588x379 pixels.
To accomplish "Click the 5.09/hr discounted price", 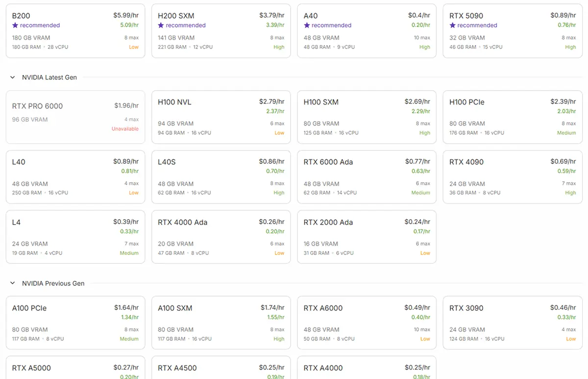I will click(129, 25).
